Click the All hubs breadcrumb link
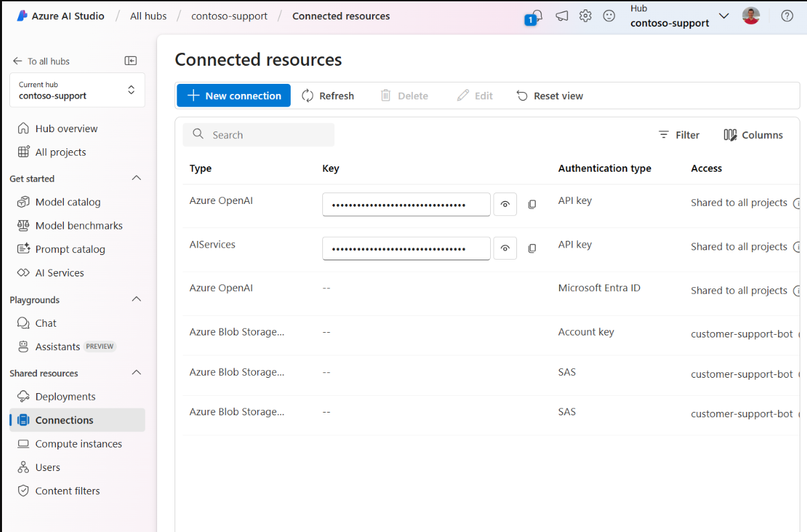 click(x=148, y=16)
